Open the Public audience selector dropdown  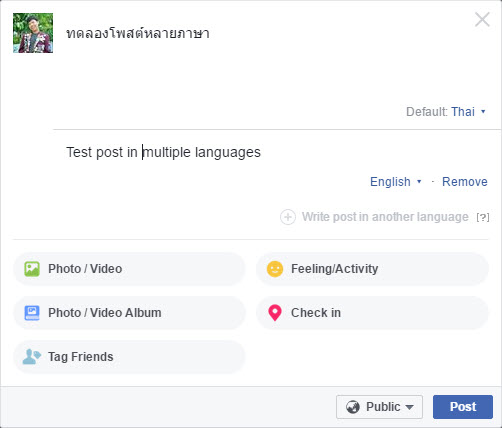[x=379, y=407]
